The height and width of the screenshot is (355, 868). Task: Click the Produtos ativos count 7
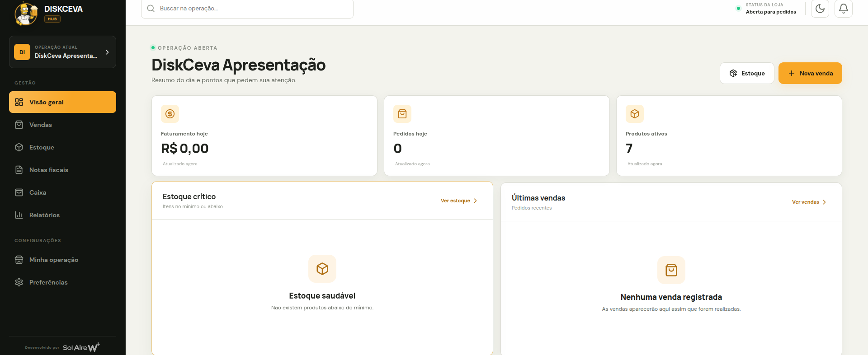point(629,149)
